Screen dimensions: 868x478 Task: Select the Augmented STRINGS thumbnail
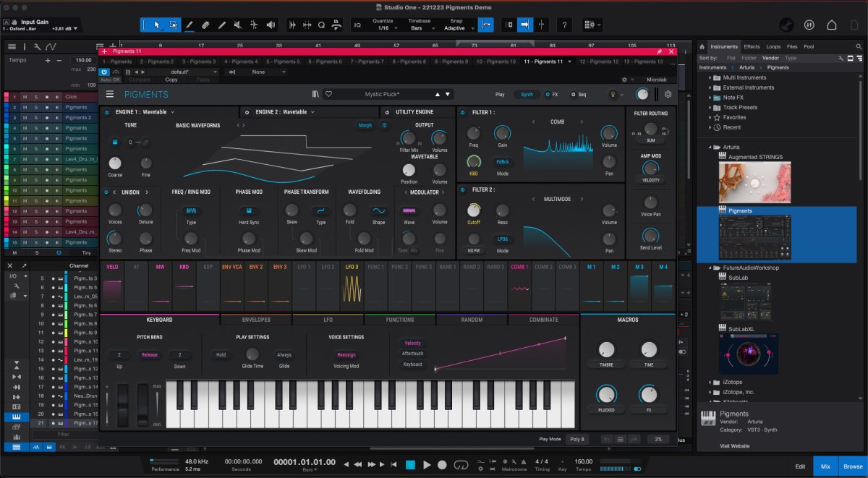tap(754, 182)
